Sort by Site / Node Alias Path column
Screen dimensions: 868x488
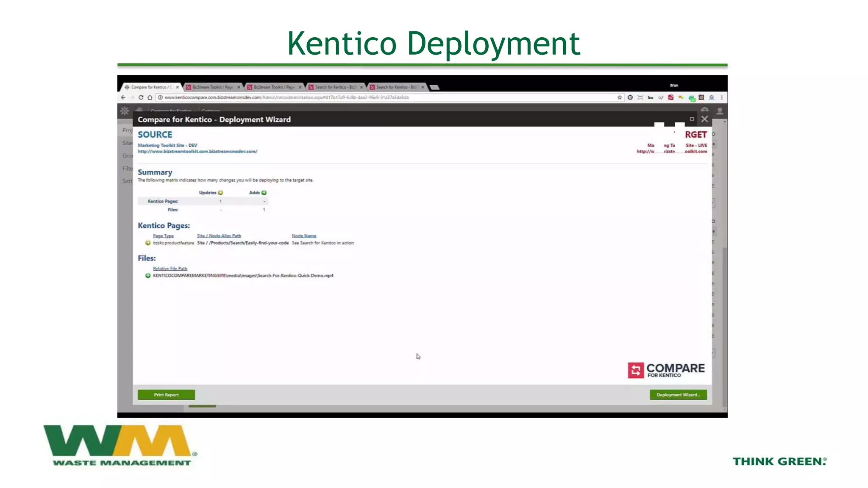pos(219,236)
